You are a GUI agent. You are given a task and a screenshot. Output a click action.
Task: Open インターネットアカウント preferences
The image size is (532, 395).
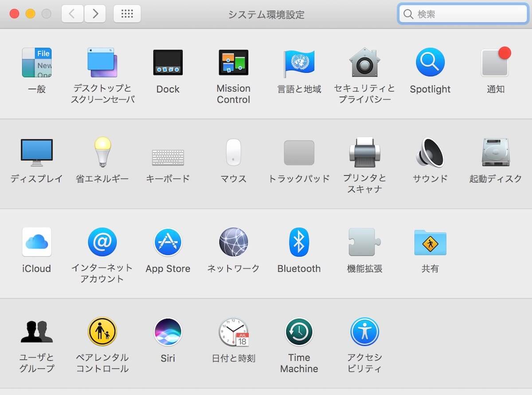click(x=102, y=242)
